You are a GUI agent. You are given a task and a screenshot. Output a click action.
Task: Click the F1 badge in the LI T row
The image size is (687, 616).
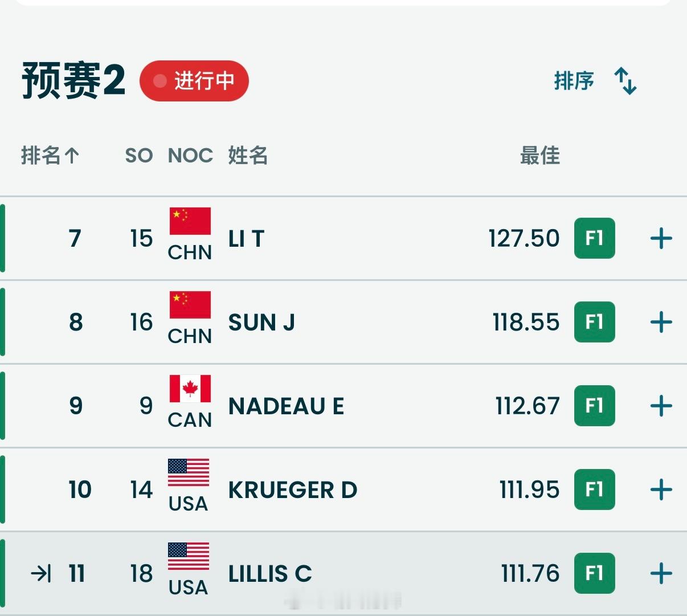point(594,238)
